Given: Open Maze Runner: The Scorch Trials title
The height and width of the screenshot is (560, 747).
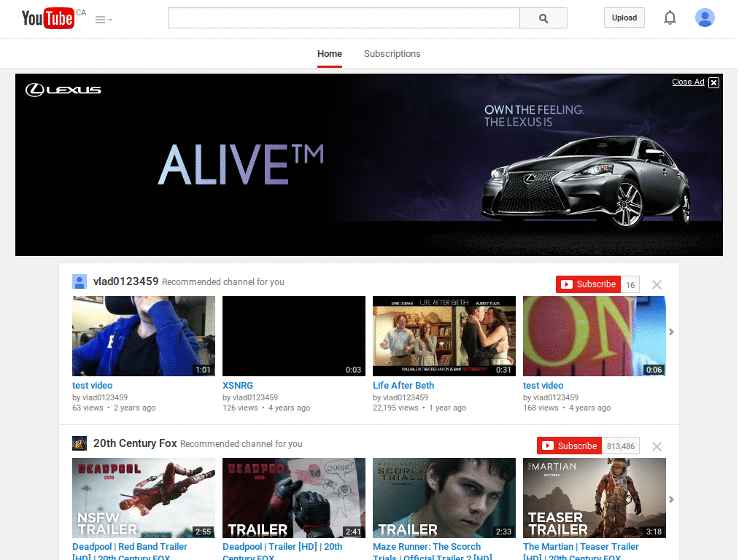Looking at the screenshot, I should pos(432,551).
